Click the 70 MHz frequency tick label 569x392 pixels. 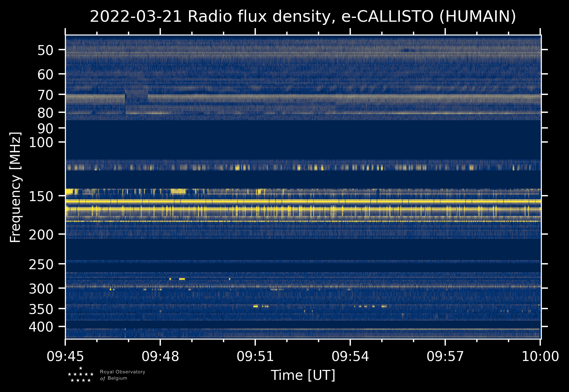point(45,95)
